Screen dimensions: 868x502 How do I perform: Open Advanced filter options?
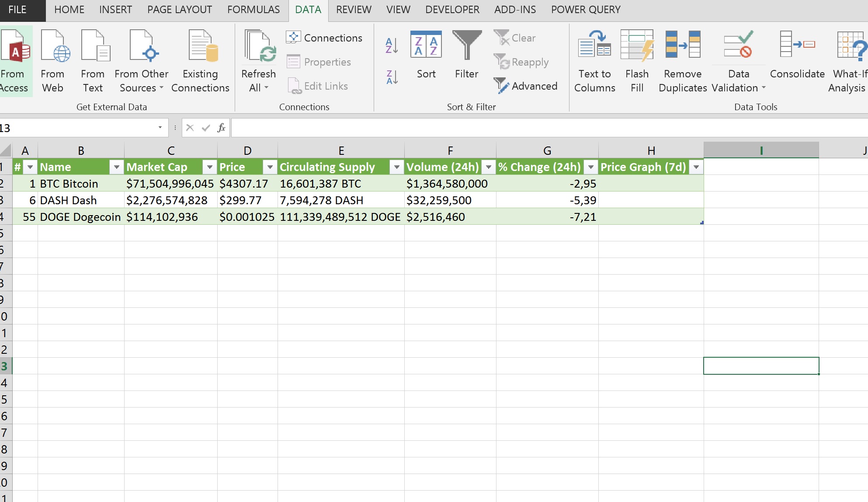[x=525, y=86]
